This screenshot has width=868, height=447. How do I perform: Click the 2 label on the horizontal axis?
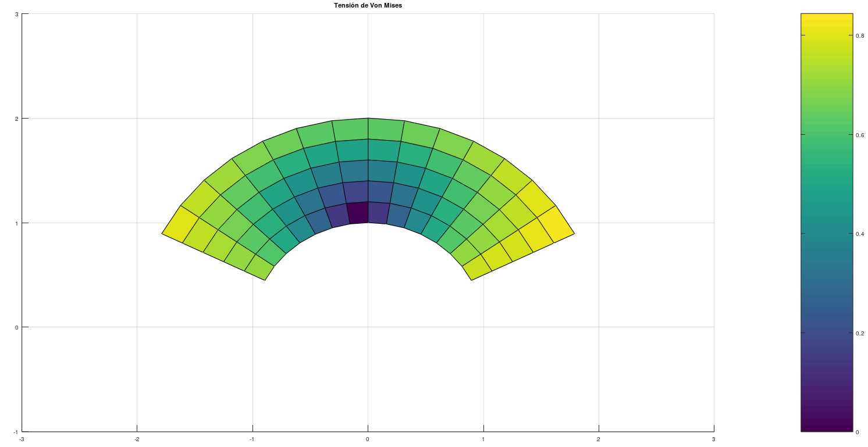click(598, 439)
